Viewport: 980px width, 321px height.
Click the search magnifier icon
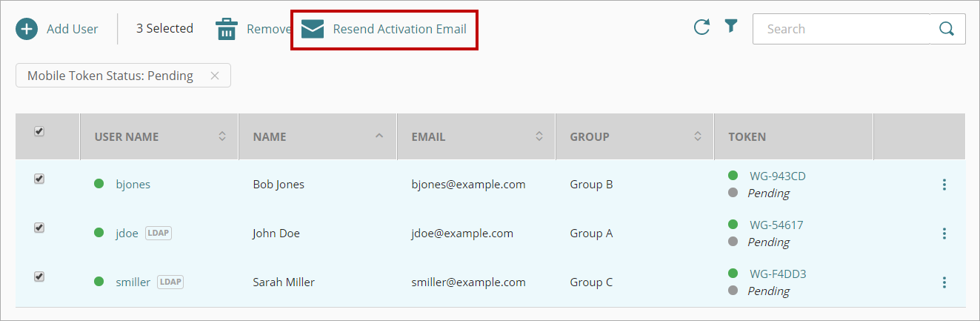coord(946,29)
